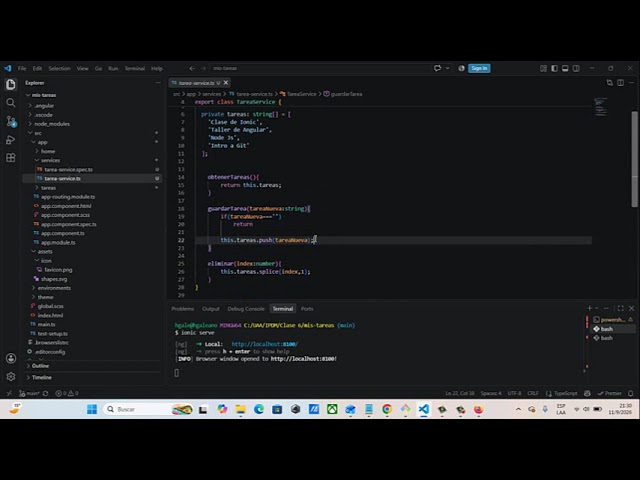This screenshot has height=480, width=640.
Task: Open the Selection menu
Action: 59,69
